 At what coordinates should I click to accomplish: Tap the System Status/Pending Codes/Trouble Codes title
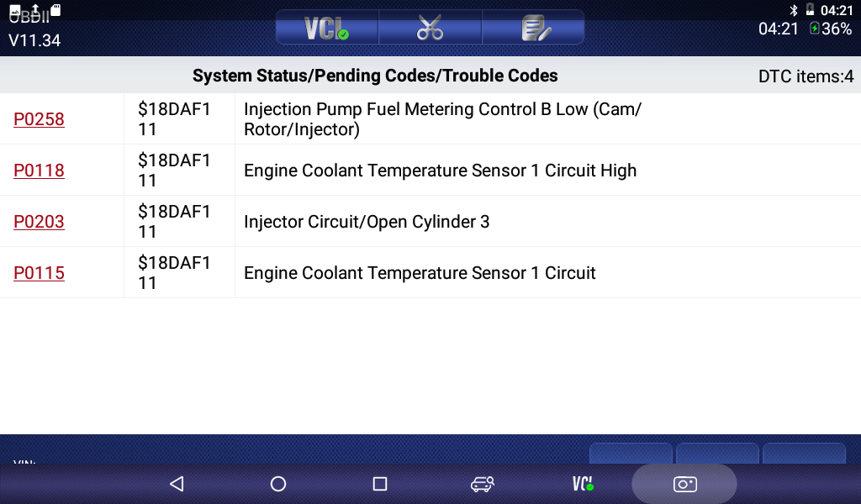[375, 76]
